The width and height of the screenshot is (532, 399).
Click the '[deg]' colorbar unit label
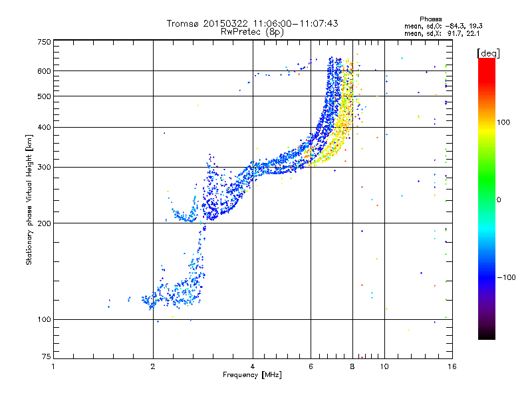coord(488,53)
